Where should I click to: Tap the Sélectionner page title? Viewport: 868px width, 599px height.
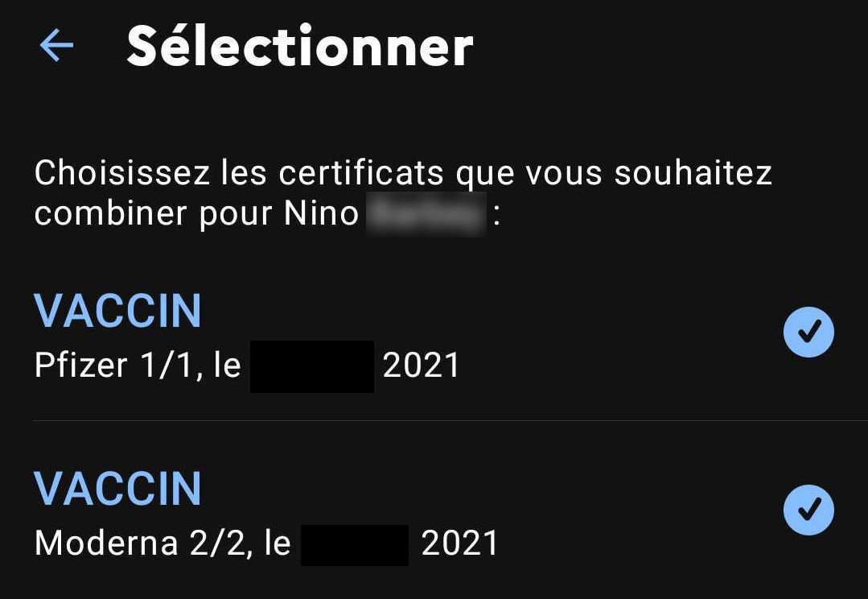point(299,47)
